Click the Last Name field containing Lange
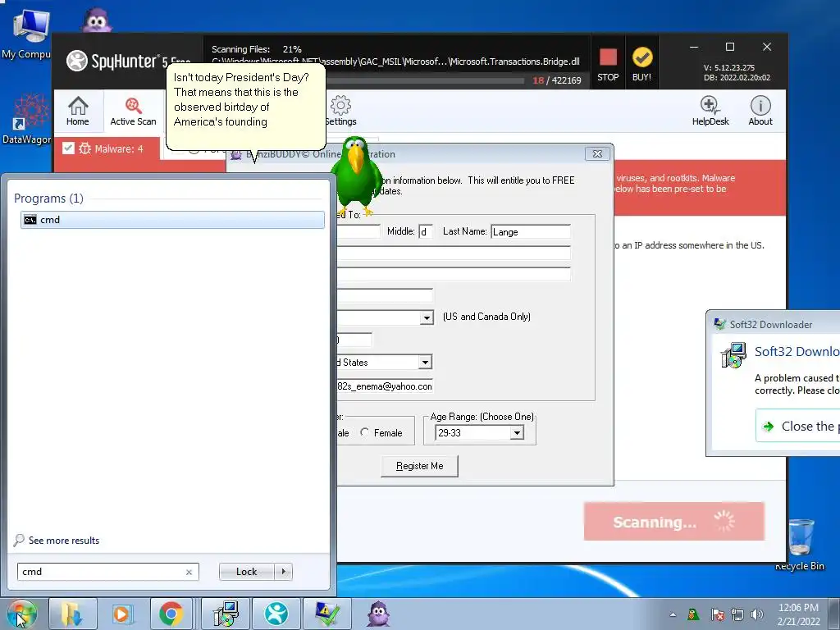This screenshot has width=840, height=630. coord(531,231)
